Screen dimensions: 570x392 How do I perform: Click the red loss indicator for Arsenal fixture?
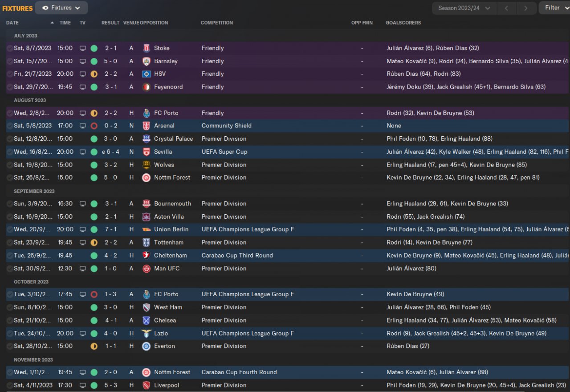[94, 126]
